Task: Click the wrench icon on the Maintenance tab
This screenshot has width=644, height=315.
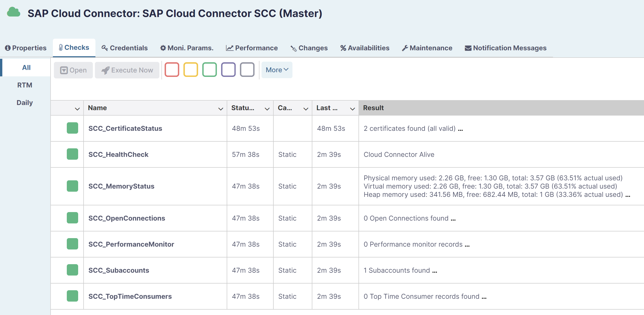Action: tap(405, 48)
